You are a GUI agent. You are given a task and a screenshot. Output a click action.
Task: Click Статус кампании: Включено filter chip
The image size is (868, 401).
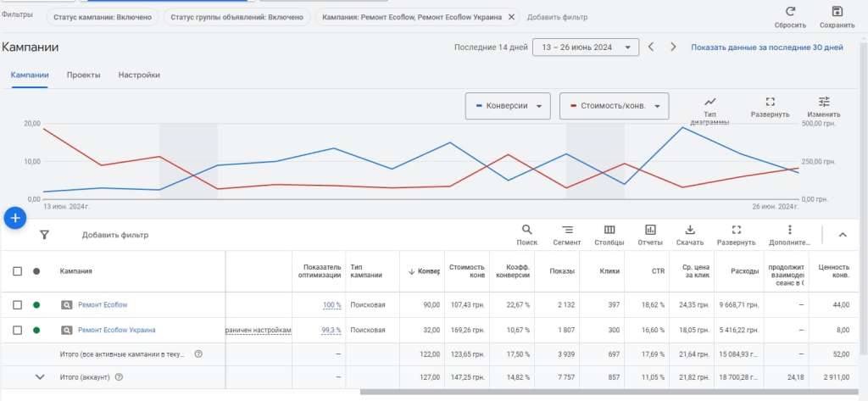103,17
